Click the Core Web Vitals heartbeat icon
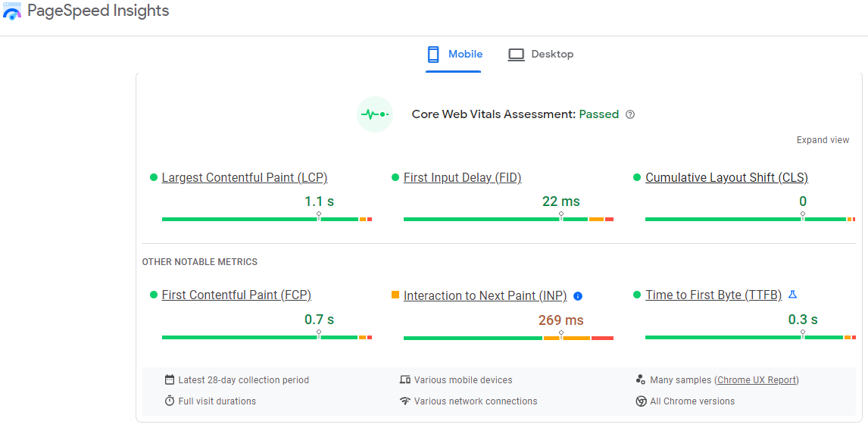 click(375, 114)
